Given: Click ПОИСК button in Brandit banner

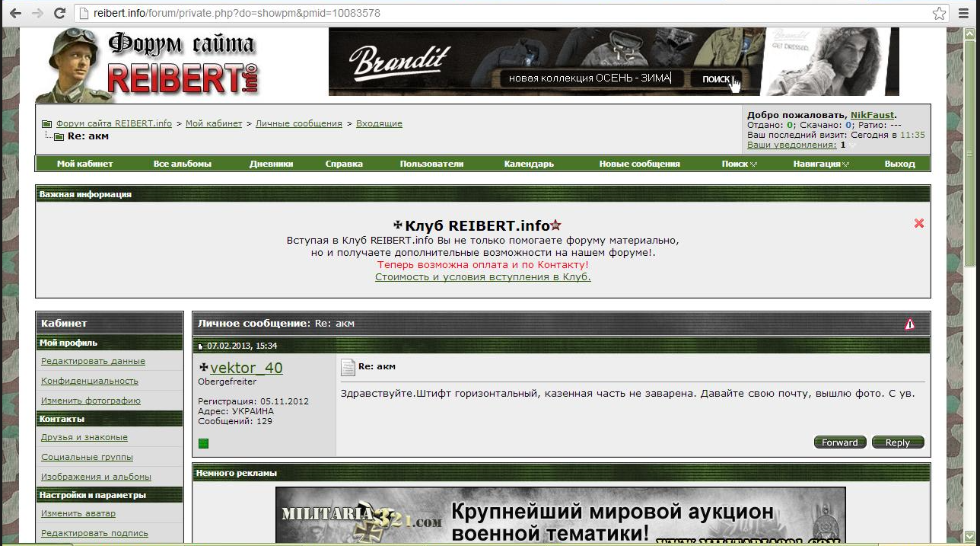Looking at the screenshot, I should coord(717,78).
